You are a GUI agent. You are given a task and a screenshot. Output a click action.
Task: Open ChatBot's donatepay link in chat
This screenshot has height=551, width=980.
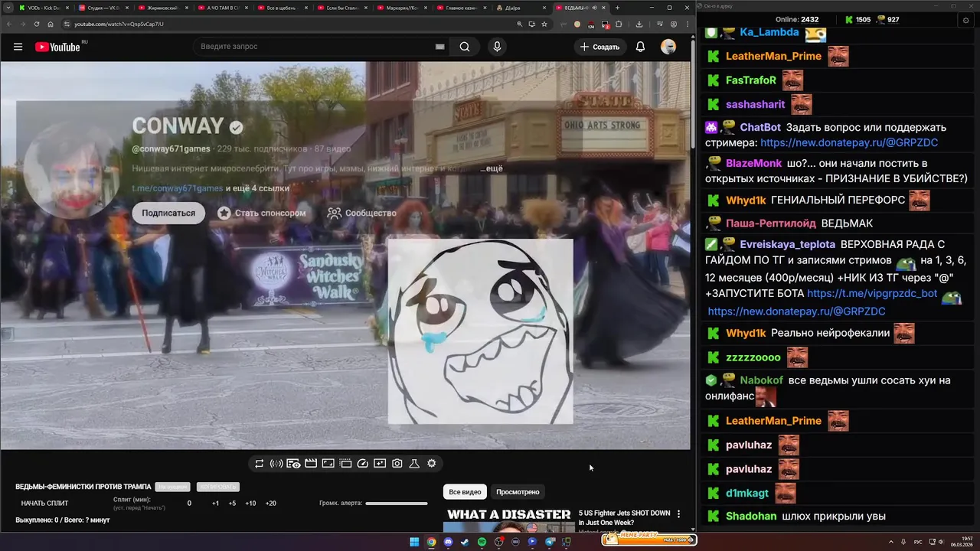click(x=849, y=143)
